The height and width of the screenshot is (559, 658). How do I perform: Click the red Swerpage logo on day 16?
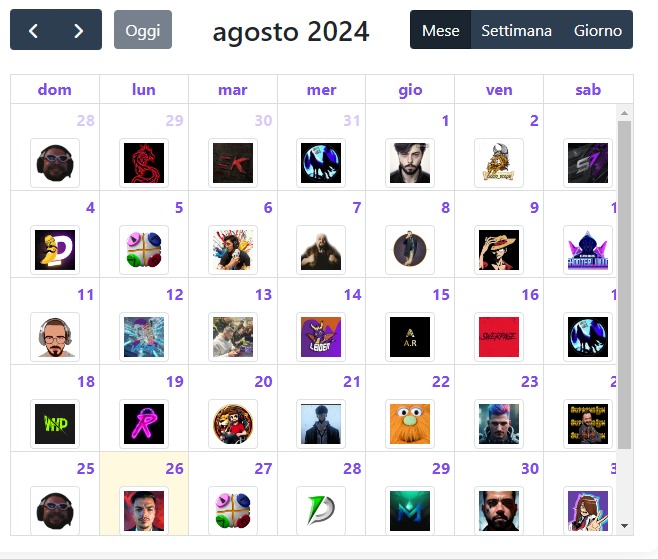coord(499,337)
